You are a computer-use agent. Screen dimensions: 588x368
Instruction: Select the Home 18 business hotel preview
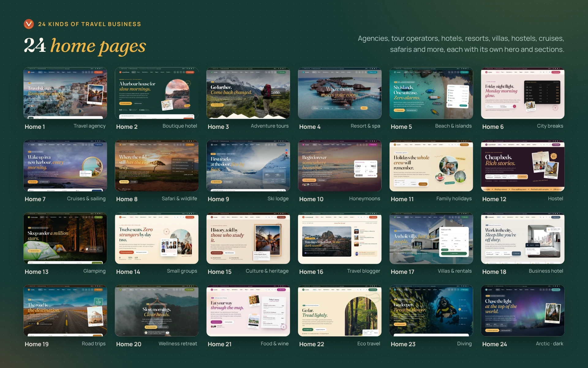[523, 238]
